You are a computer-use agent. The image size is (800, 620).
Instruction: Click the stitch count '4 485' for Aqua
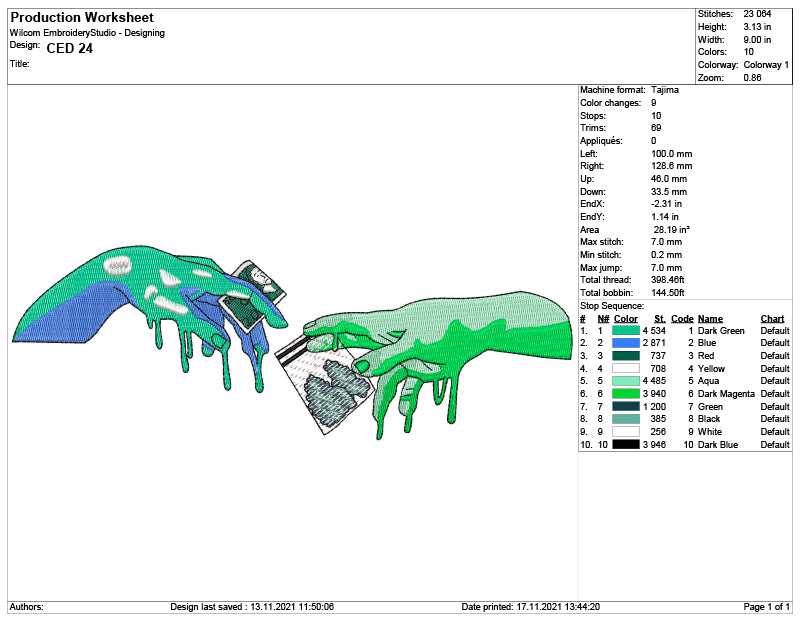pos(654,381)
